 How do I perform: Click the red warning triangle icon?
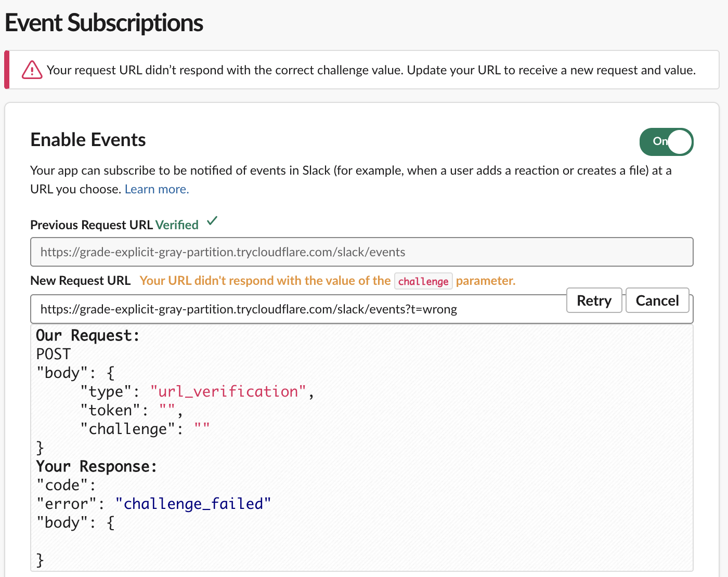pyautogui.click(x=32, y=70)
